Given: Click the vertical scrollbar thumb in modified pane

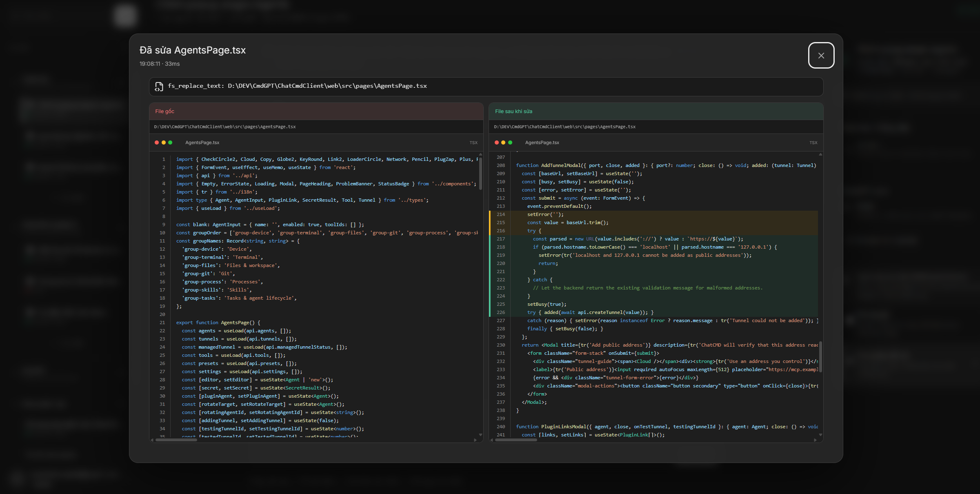Looking at the screenshot, I should coord(820,357).
